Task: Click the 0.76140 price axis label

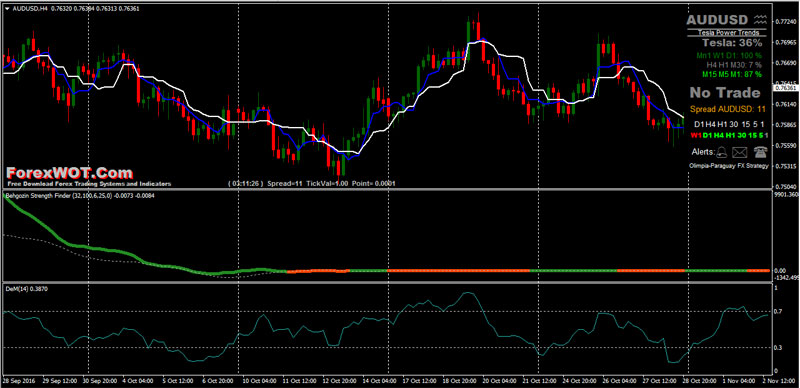Action: [786, 104]
